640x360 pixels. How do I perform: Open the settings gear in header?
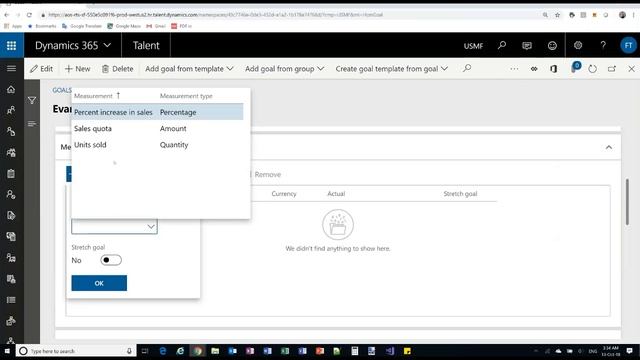click(x=578, y=45)
